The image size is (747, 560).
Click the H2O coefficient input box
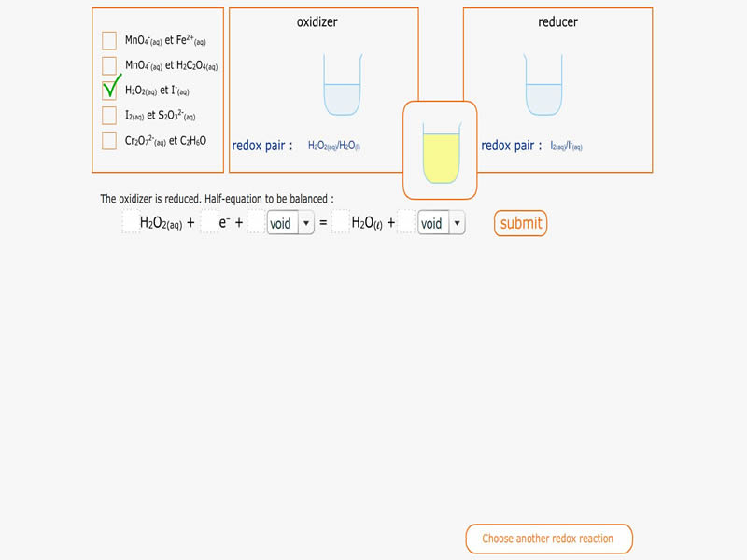pyautogui.click(x=340, y=222)
